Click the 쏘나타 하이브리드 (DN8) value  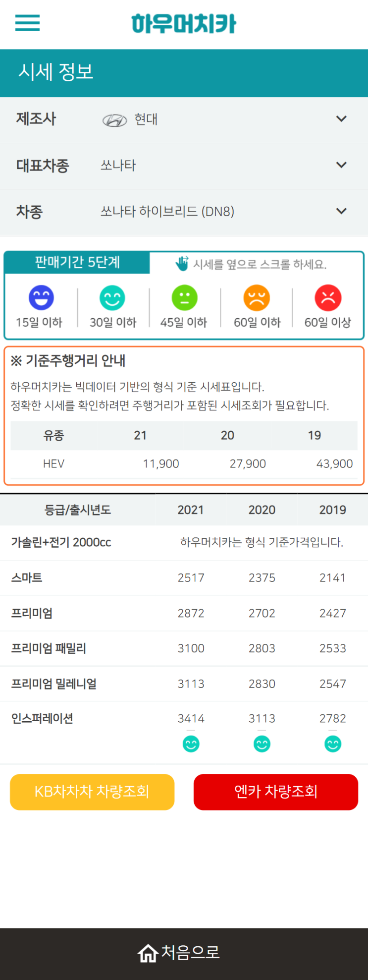pos(167,212)
